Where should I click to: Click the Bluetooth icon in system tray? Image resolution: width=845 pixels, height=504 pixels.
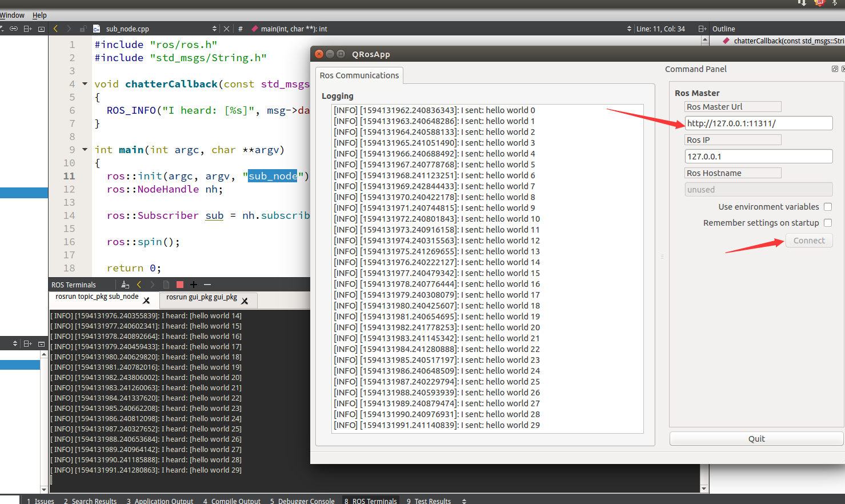(x=835, y=3)
